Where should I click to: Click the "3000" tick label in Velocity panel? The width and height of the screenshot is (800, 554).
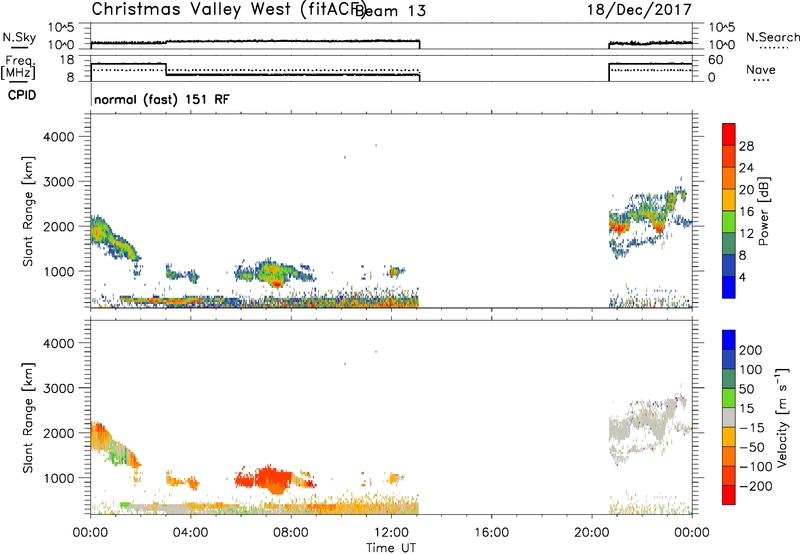click(x=59, y=388)
